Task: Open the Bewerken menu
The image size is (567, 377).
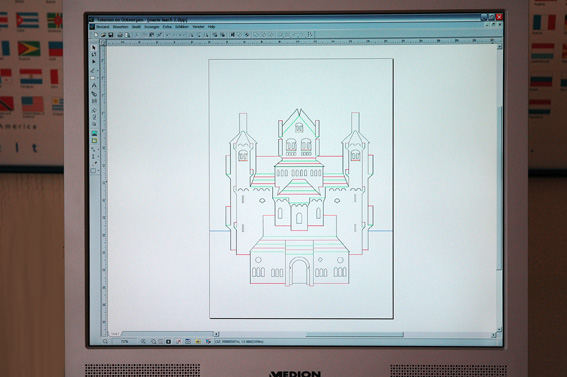Action: (120, 27)
